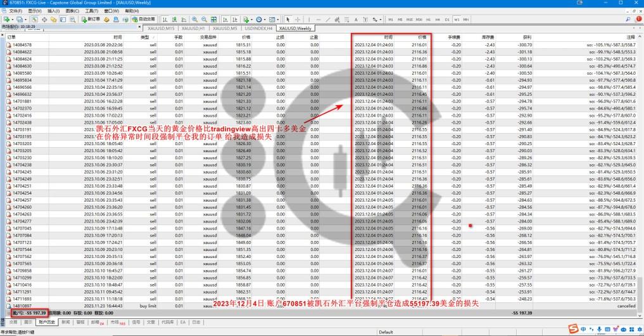
Task: Click the 新订单 (New Order) toolbar button
Action: pos(90,19)
